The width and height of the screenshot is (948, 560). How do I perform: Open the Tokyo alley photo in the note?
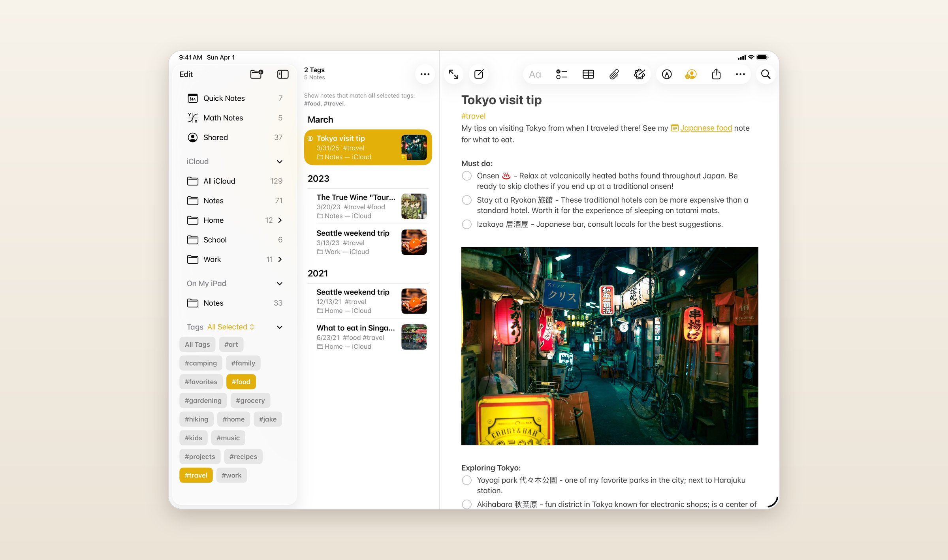609,346
